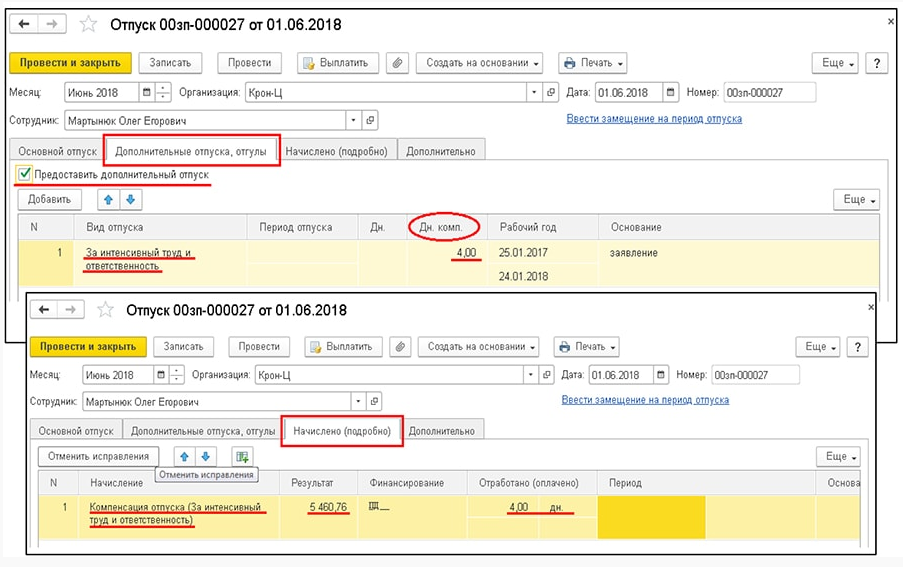Expand Печать menu in upper window

click(x=593, y=63)
